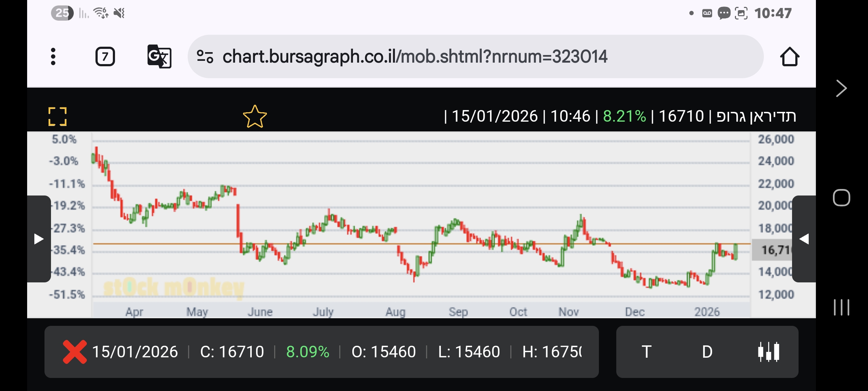This screenshot has width=868, height=391.
Task: Expand the edge panel chevron on the right
Action: pos(841,88)
